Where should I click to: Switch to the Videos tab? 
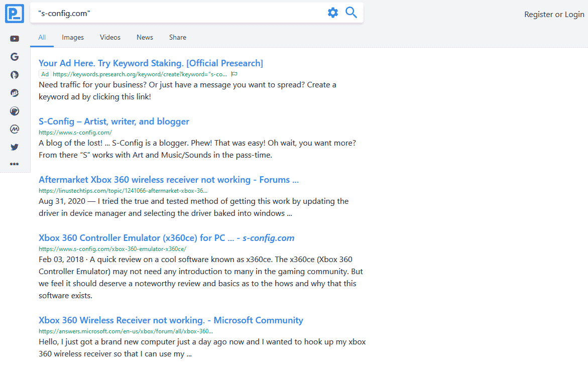coord(110,38)
